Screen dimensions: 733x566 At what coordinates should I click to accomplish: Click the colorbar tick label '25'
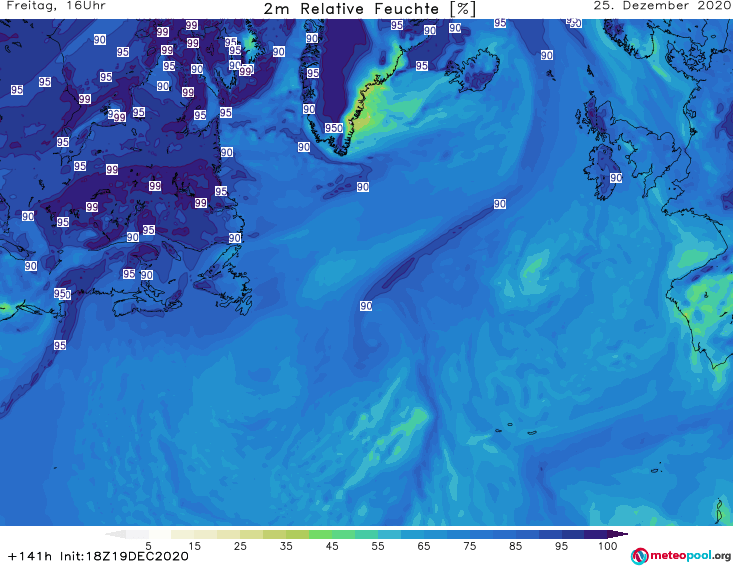click(240, 546)
